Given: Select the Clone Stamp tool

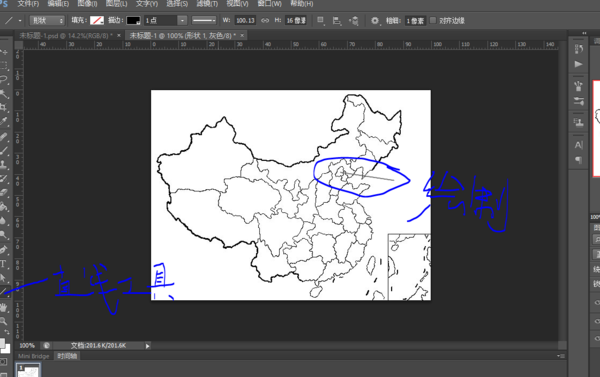Looking at the screenshot, I should [4, 165].
